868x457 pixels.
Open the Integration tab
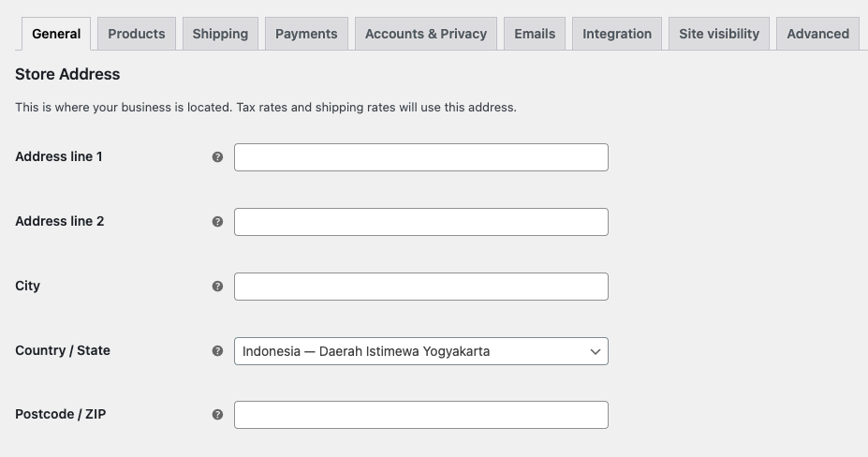tap(617, 34)
